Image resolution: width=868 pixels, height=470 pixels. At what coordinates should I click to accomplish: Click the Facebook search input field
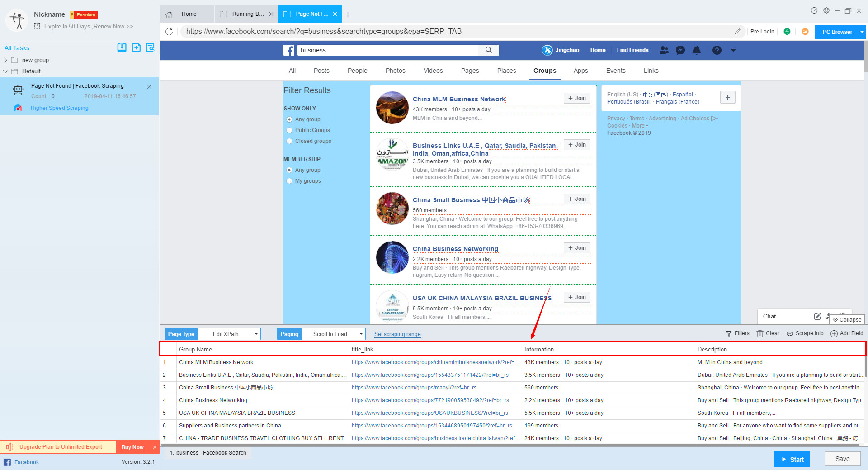pos(388,50)
